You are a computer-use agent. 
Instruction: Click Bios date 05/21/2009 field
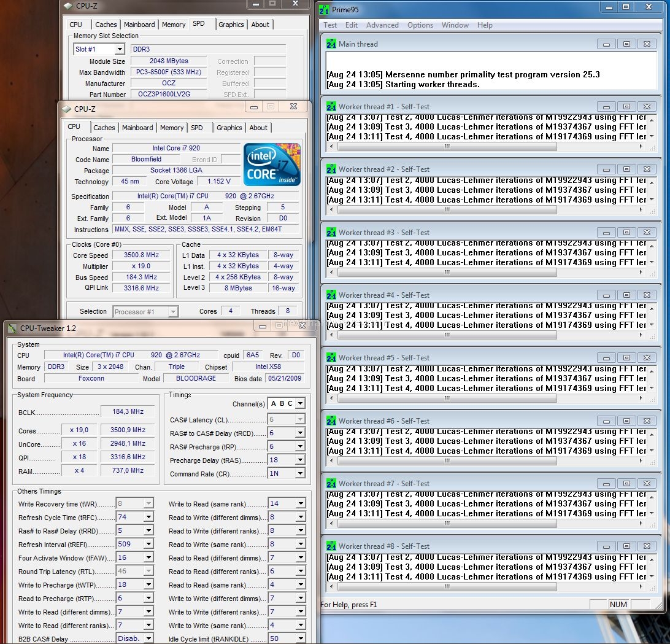(285, 378)
